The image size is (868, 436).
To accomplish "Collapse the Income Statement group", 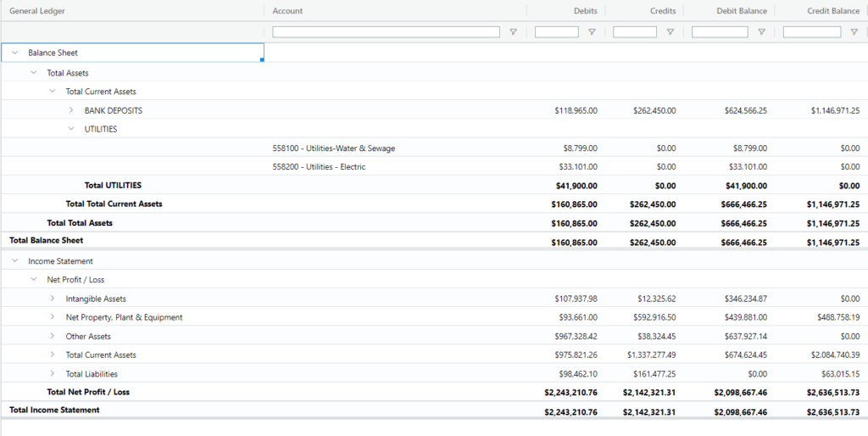I will click(15, 261).
